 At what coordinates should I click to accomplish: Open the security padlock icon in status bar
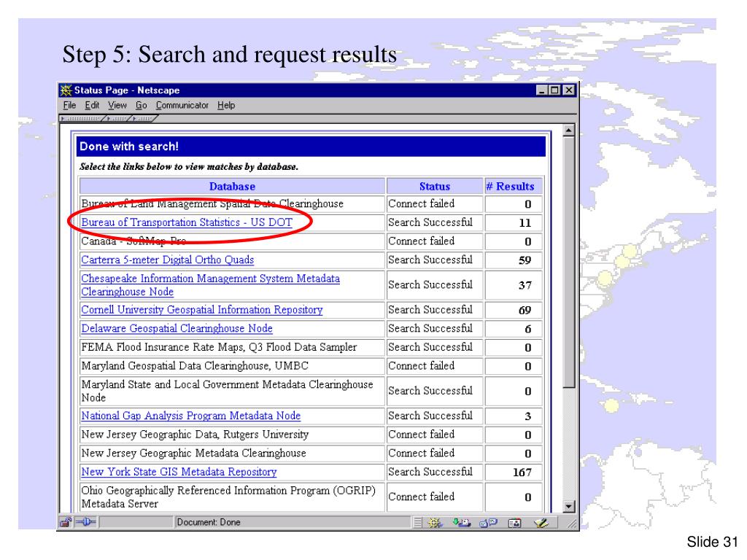[66, 522]
